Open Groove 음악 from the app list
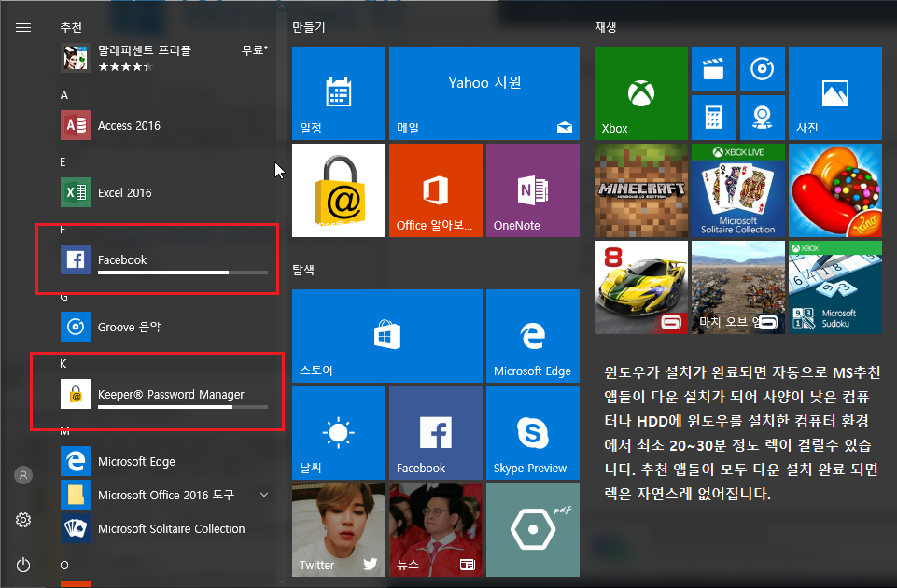 click(129, 327)
